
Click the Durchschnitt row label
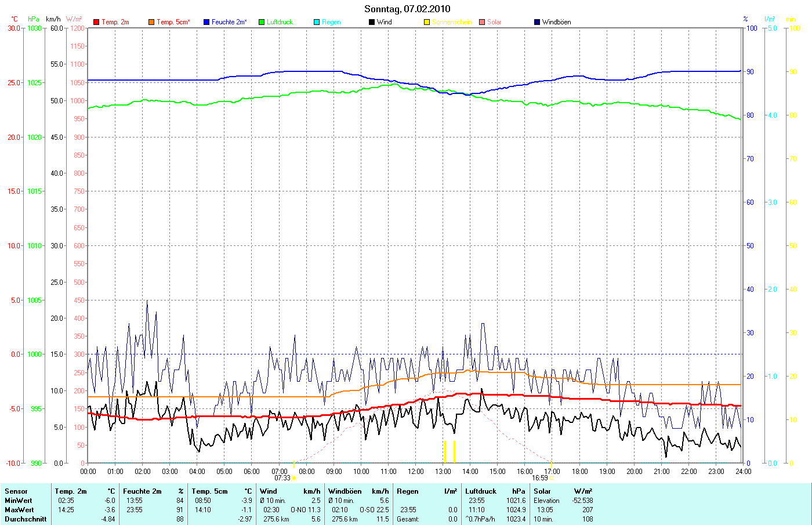tap(26, 519)
